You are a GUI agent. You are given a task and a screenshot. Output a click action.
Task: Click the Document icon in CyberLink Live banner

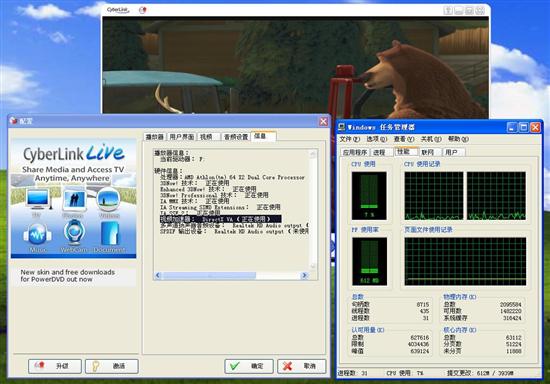109,234
